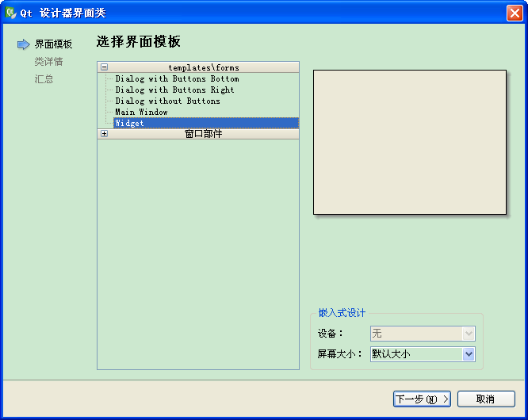Click the templates\forms header
Viewport: 528px width, 420px height.
[198, 67]
